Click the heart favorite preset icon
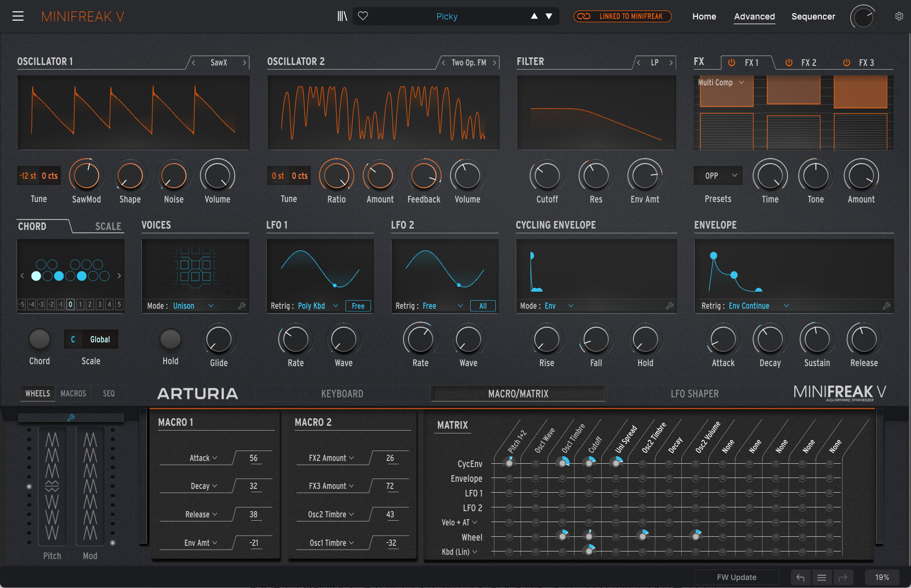 [363, 16]
